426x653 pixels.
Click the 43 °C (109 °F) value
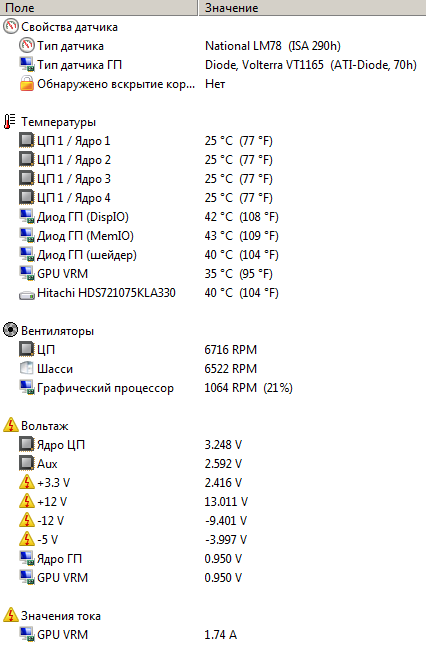[241, 236]
